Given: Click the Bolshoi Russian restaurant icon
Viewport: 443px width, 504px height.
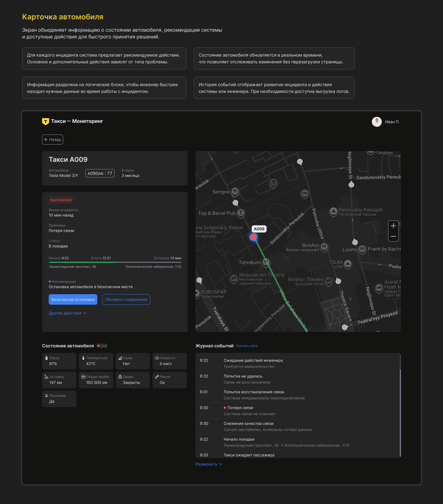Looking at the screenshot, I should tap(324, 247).
